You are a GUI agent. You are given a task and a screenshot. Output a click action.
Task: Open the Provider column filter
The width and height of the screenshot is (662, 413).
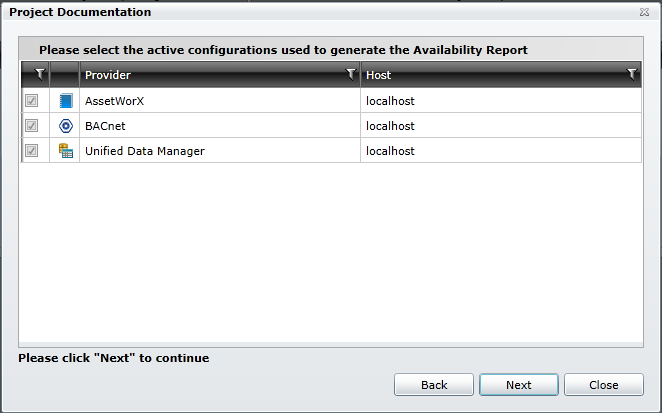(350, 74)
